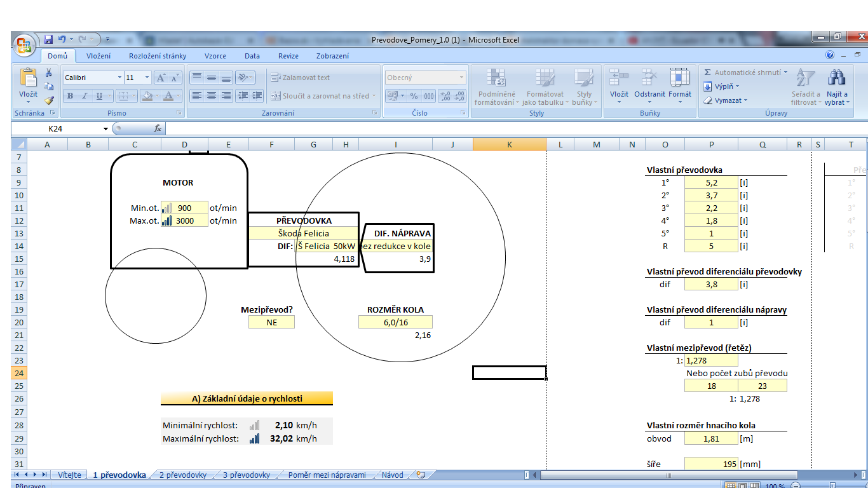
Task: Toggle italic formatting
Action: pyautogui.click(x=85, y=96)
